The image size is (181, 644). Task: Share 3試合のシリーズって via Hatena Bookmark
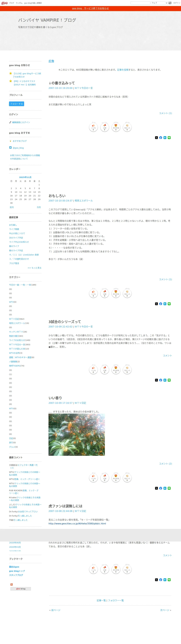click(x=165, y=380)
